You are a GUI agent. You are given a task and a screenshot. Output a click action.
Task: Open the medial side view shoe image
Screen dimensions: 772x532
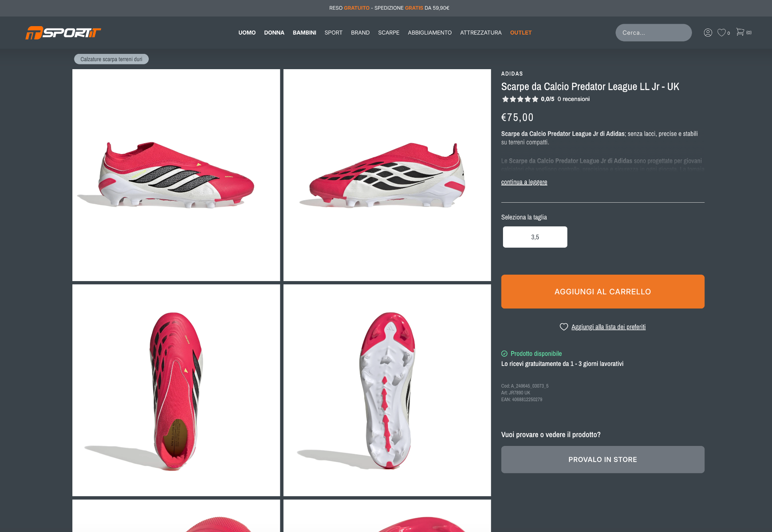(x=387, y=175)
